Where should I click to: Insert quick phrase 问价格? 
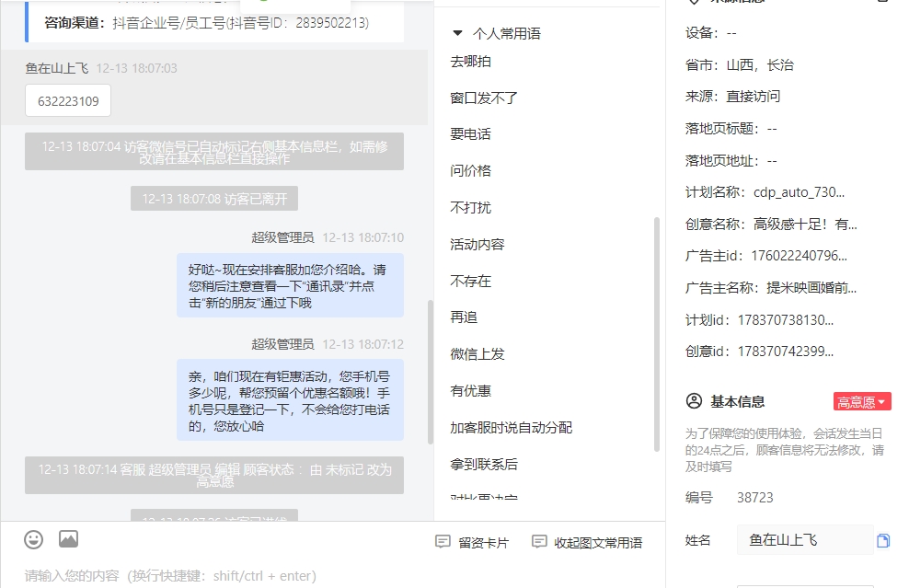click(x=471, y=170)
